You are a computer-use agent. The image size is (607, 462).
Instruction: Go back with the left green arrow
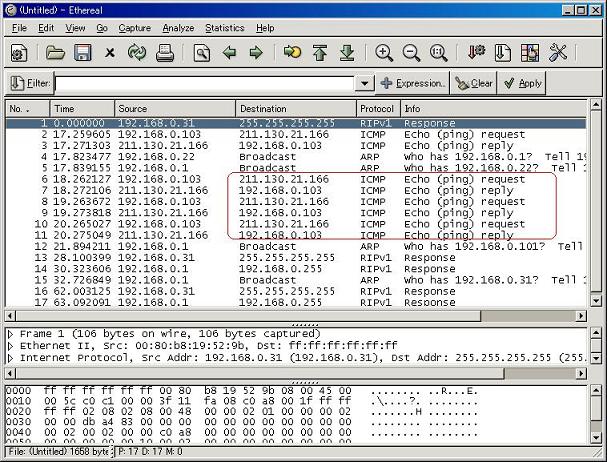(229, 53)
